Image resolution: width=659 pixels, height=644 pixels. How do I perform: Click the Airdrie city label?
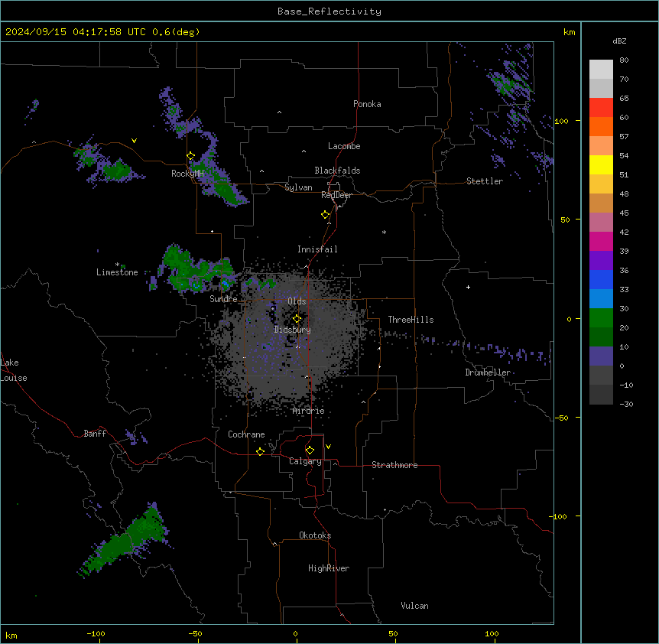tap(309, 411)
